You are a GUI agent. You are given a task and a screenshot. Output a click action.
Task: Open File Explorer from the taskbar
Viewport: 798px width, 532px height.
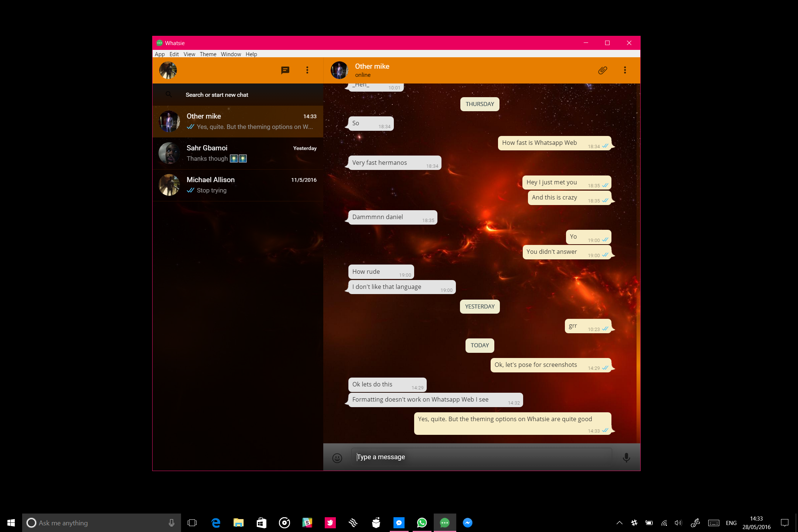(239, 523)
